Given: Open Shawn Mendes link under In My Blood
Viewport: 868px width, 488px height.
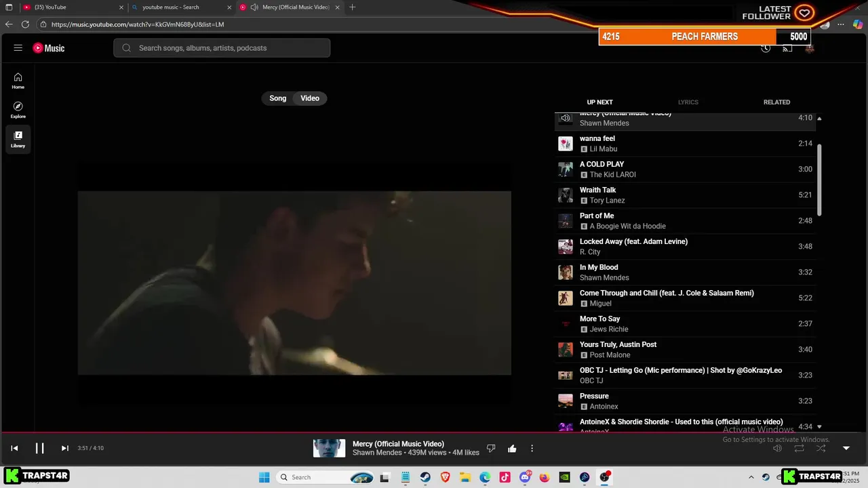Looking at the screenshot, I should pos(604,278).
